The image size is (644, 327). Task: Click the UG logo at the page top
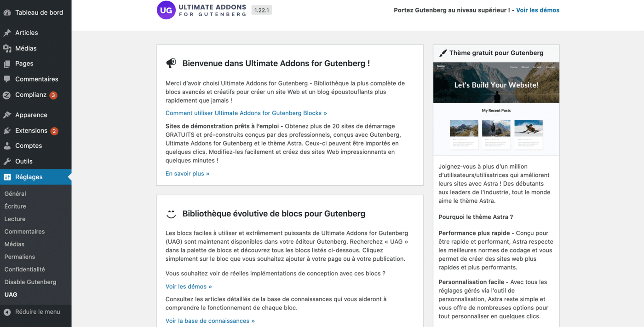[166, 10]
